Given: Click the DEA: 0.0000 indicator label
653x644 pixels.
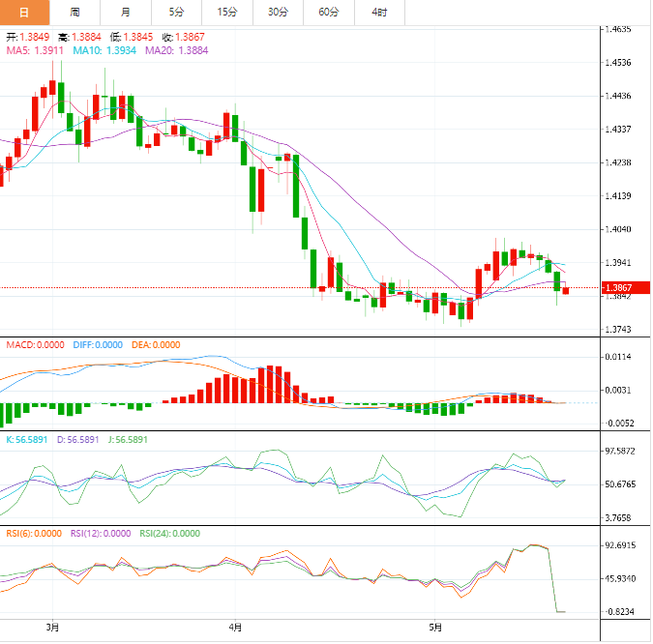Looking at the screenshot, I should (156, 345).
